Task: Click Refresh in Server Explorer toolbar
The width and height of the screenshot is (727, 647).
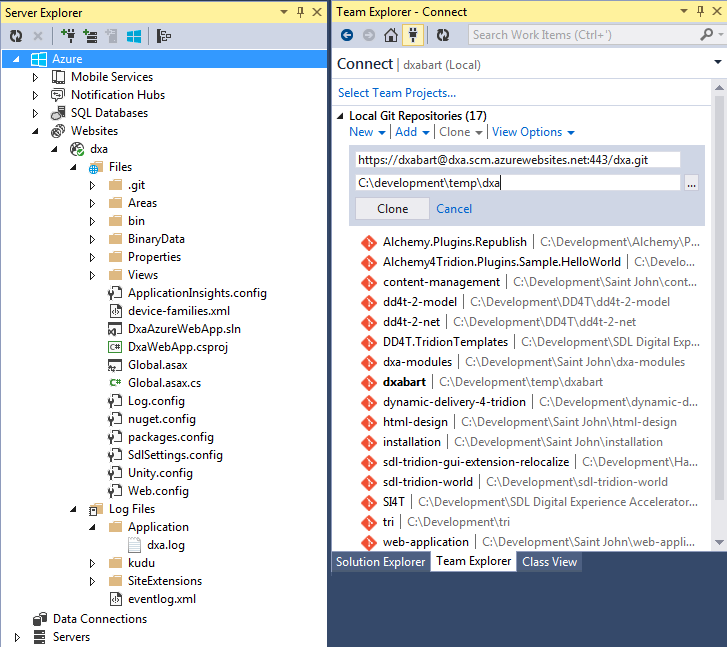Action: (15, 36)
